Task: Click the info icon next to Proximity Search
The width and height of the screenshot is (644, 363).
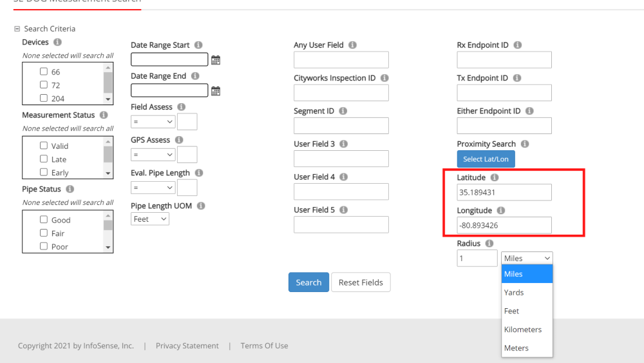Action: click(525, 144)
